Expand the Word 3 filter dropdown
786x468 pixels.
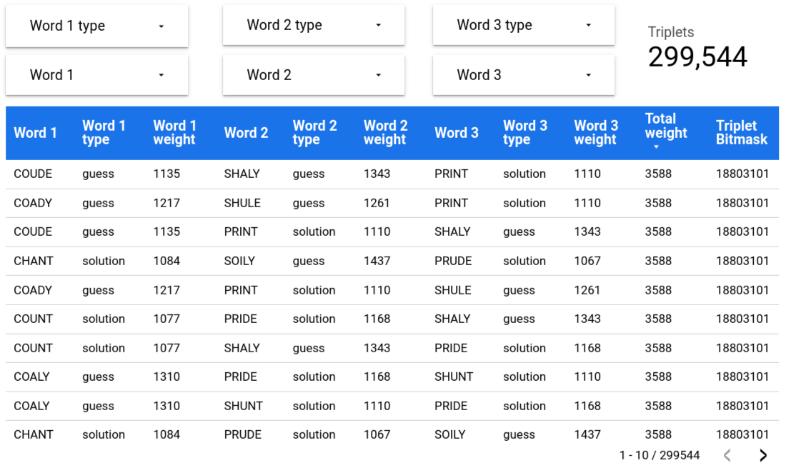point(524,75)
